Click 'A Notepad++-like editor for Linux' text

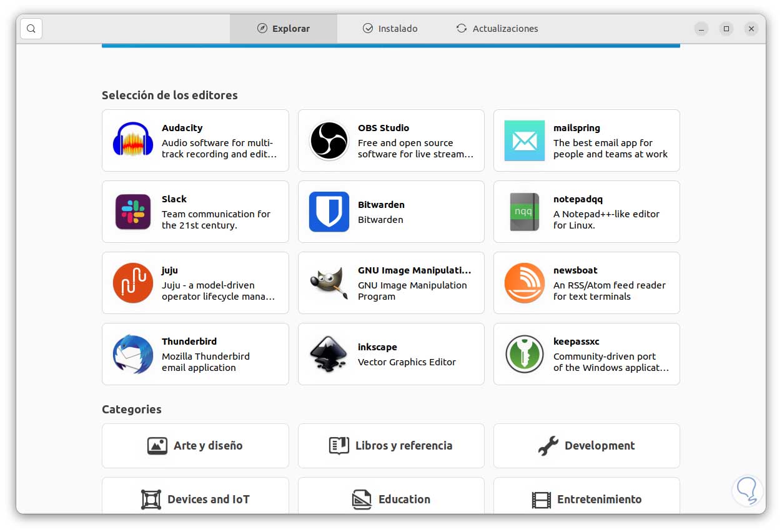(x=606, y=220)
